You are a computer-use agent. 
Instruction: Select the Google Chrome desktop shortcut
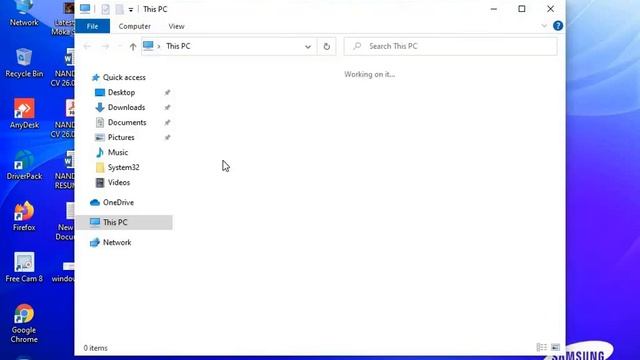tap(24, 324)
